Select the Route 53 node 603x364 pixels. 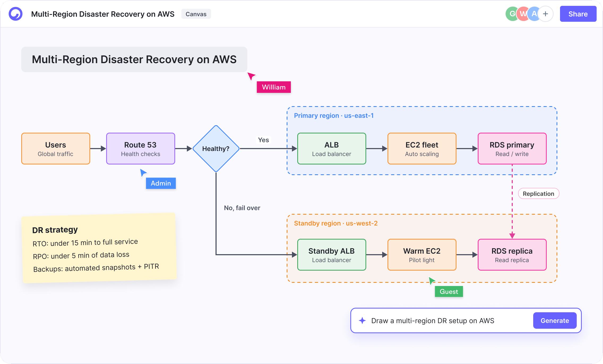click(x=141, y=149)
